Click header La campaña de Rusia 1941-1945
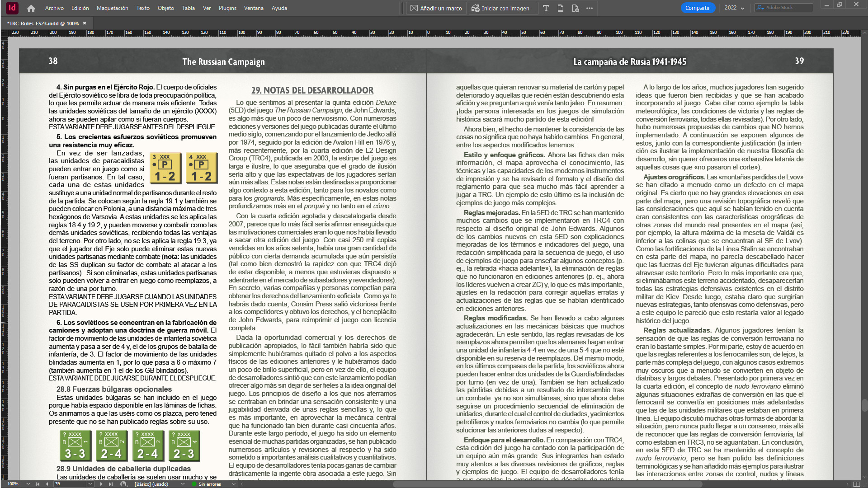 (x=630, y=62)
